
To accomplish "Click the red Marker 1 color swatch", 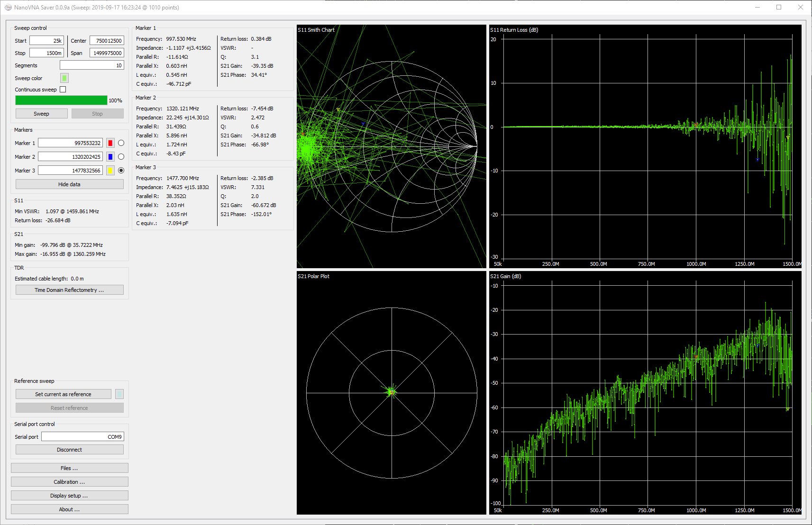I will point(110,143).
